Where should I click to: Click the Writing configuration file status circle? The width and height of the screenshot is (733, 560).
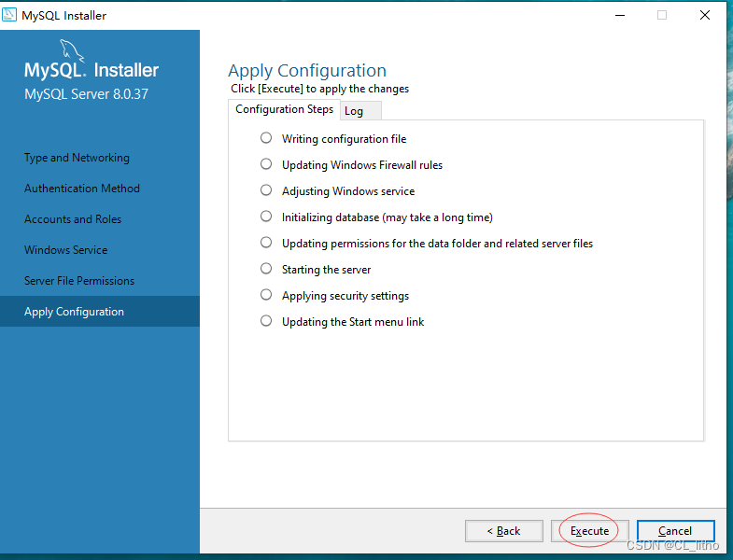[266, 138]
